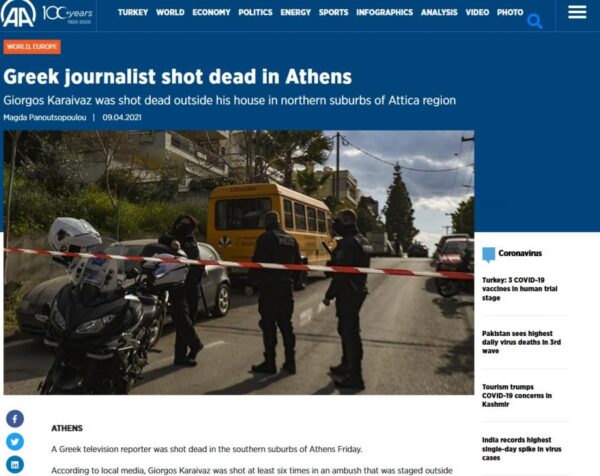Open Tourism trumps COVID-19 Kashmir story
This screenshot has height=476, width=600.
click(x=517, y=395)
